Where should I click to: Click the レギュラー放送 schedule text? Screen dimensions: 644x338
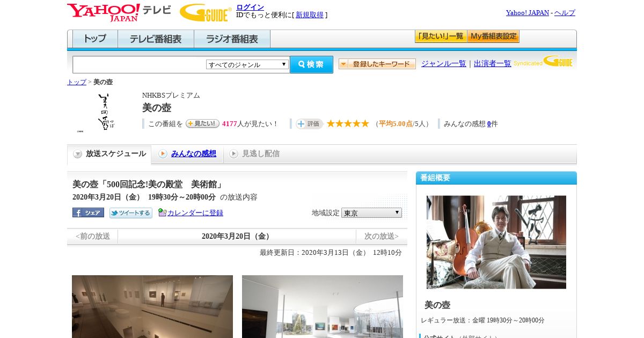[482, 320]
